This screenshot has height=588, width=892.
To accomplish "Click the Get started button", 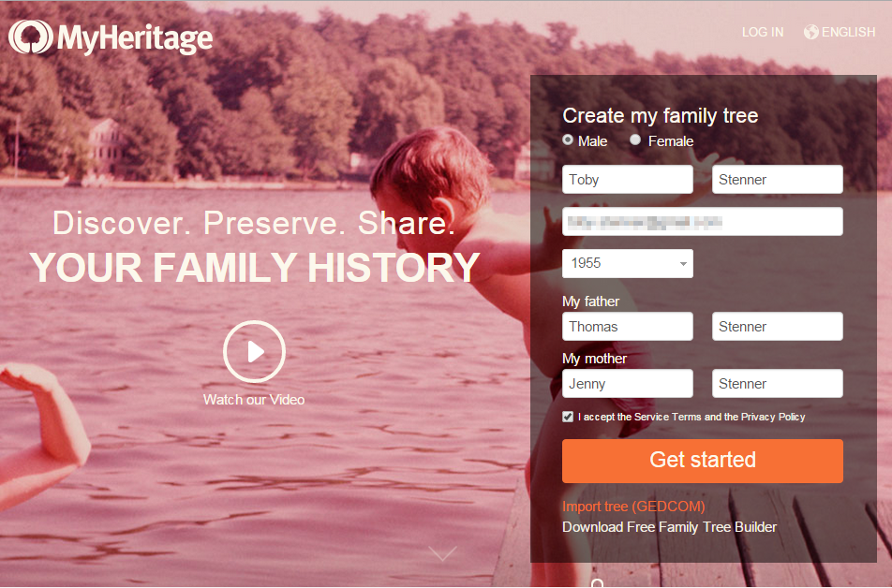I will (703, 461).
